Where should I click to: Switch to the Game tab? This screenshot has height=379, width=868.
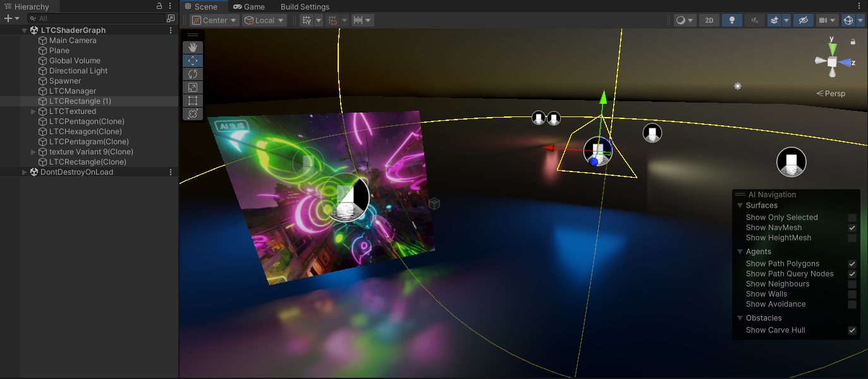(x=249, y=6)
